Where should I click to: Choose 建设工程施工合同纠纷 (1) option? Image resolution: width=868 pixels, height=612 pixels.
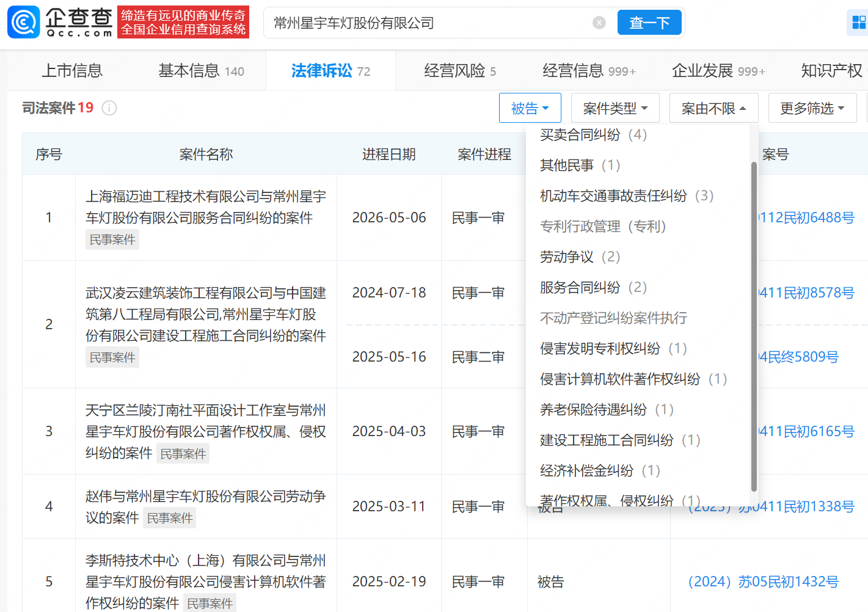pos(620,440)
